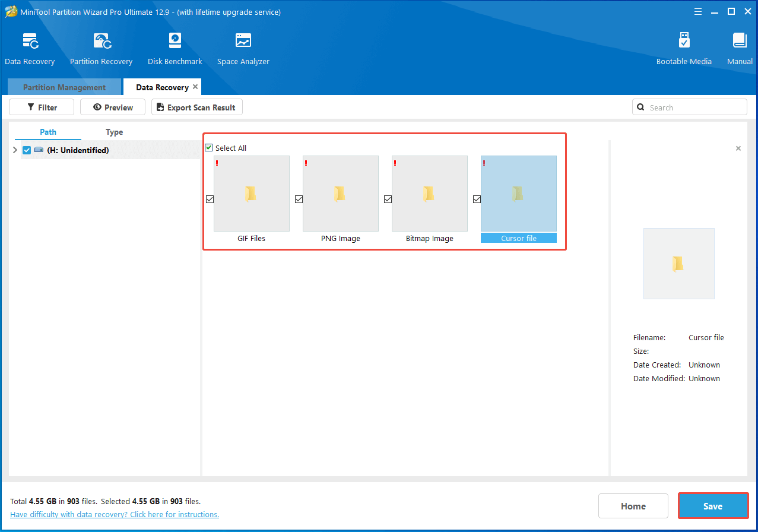The height and width of the screenshot is (532, 758).
Task: Uncheck the PNG Image folder checkbox
Action: 299,199
